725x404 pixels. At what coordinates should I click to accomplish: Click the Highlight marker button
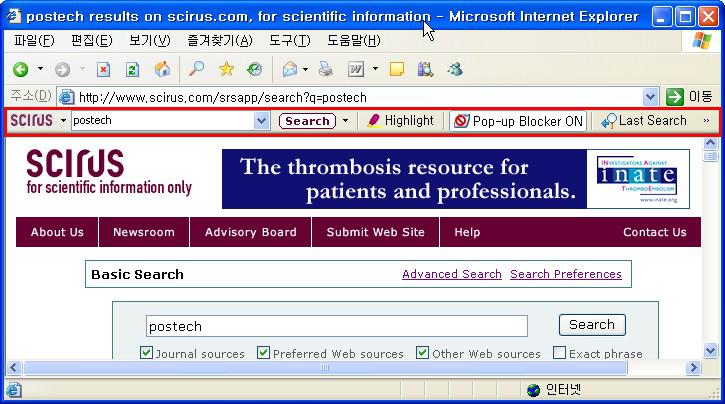click(x=400, y=121)
